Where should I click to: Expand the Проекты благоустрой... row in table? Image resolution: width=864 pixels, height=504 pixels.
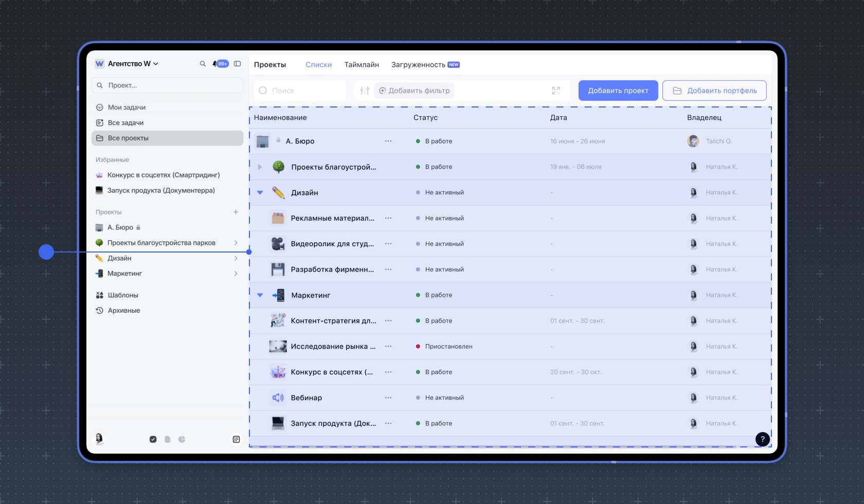coord(260,167)
